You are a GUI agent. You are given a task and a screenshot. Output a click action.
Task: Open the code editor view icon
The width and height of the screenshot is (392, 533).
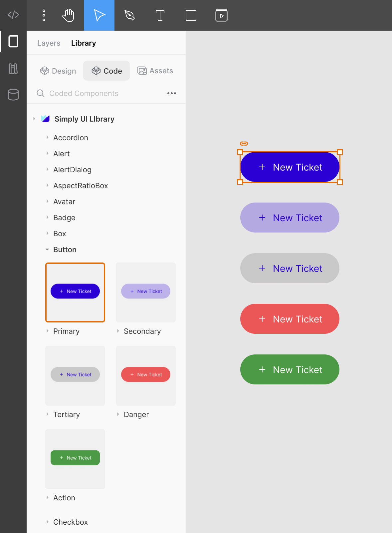(13, 15)
